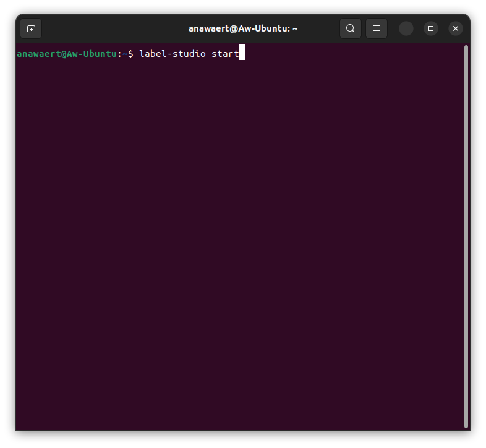Click the bottom end of the scrollbar
Screen dimensions: 486x448
(x=466, y=424)
